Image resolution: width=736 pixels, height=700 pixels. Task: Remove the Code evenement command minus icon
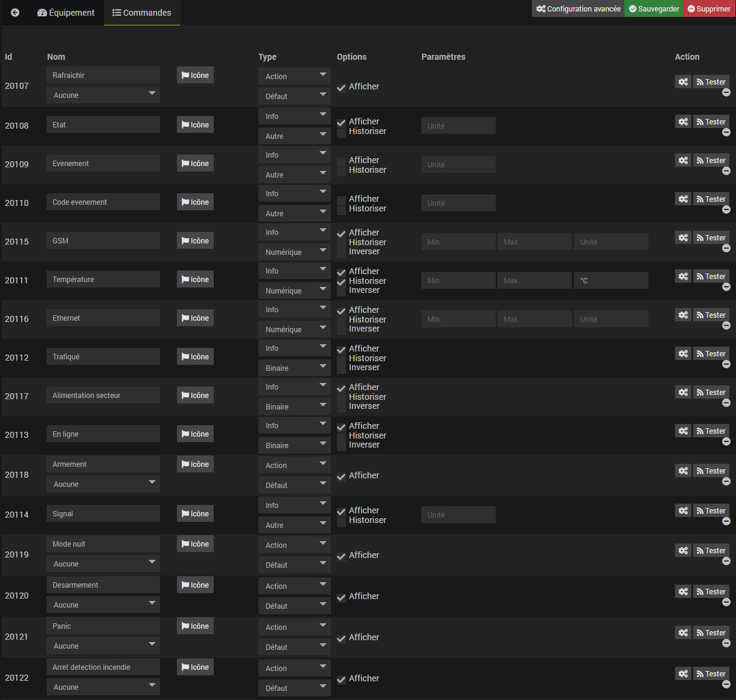tap(726, 210)
